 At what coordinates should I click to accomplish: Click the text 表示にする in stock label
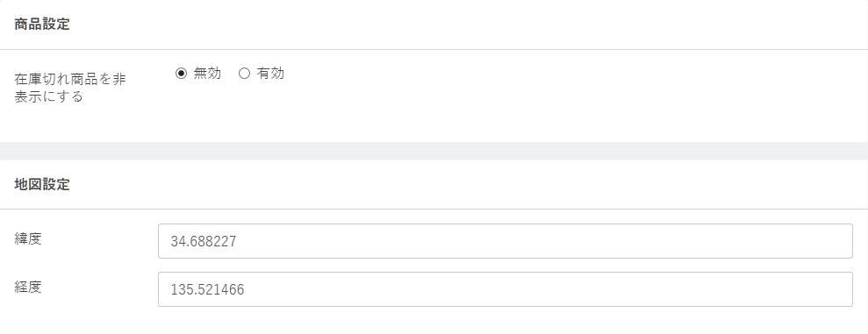49,96
